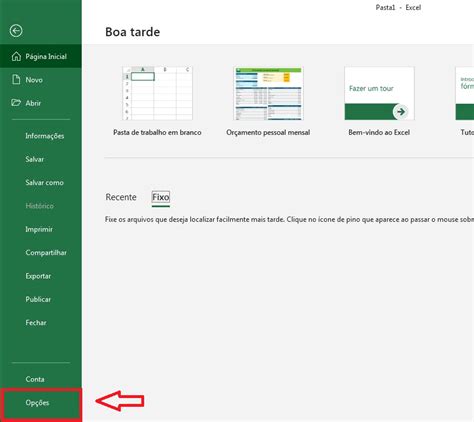Click the 'Boa tarde' greeting heading
The height and width of the screenshot is (422, 474).
(x=132, y=32)
